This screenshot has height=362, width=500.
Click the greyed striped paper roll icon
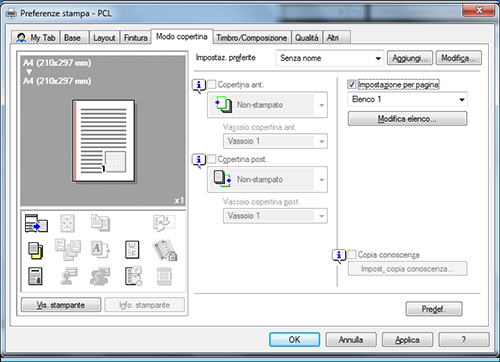coord(164,276)
